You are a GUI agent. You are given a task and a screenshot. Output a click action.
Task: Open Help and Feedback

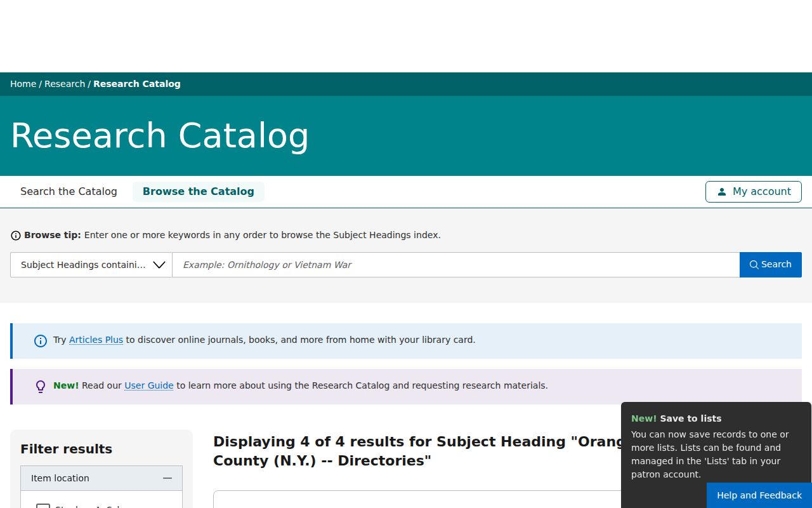point(759,495)
